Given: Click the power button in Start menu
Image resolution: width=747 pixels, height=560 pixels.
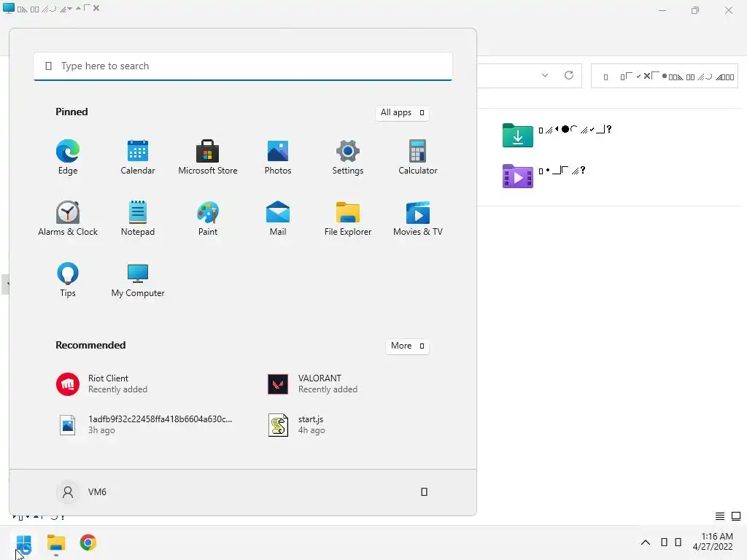Looking at the screenshot, I should point(424,492).
